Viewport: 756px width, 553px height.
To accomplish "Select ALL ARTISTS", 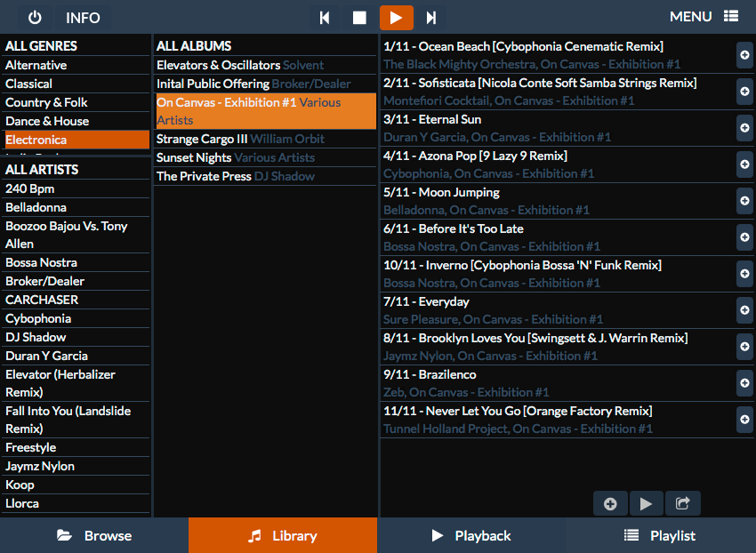I will [76, 170].
